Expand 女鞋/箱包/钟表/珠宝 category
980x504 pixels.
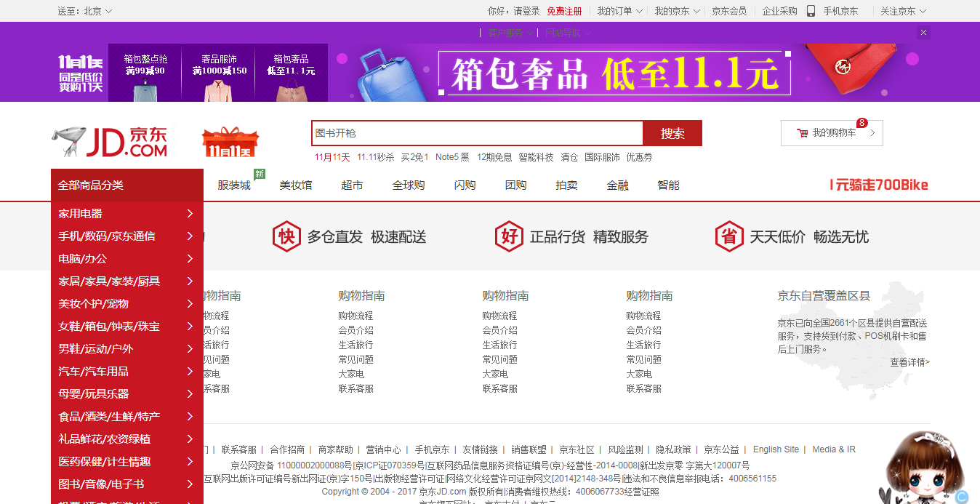point(127,326)
